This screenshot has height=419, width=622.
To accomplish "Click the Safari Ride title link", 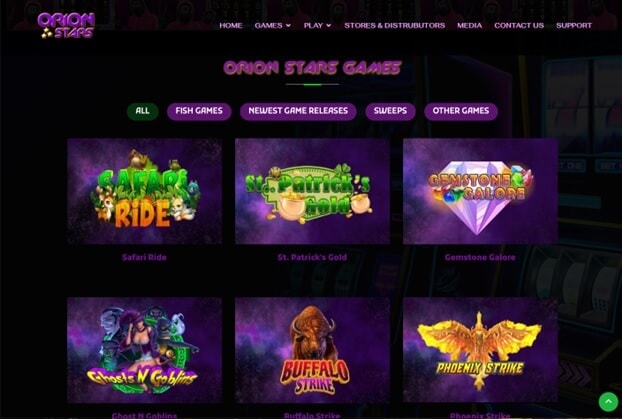I will (x=144, y=257).
